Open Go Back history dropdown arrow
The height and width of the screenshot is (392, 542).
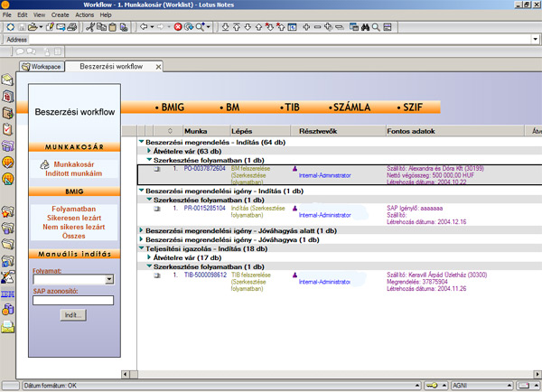tap(152, 27)
